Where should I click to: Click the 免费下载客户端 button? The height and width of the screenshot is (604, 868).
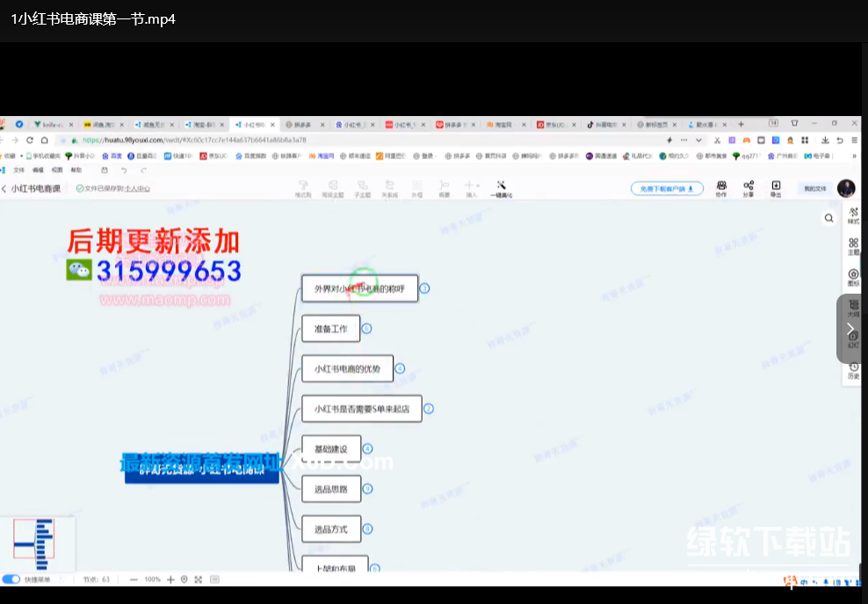(667, 188)
